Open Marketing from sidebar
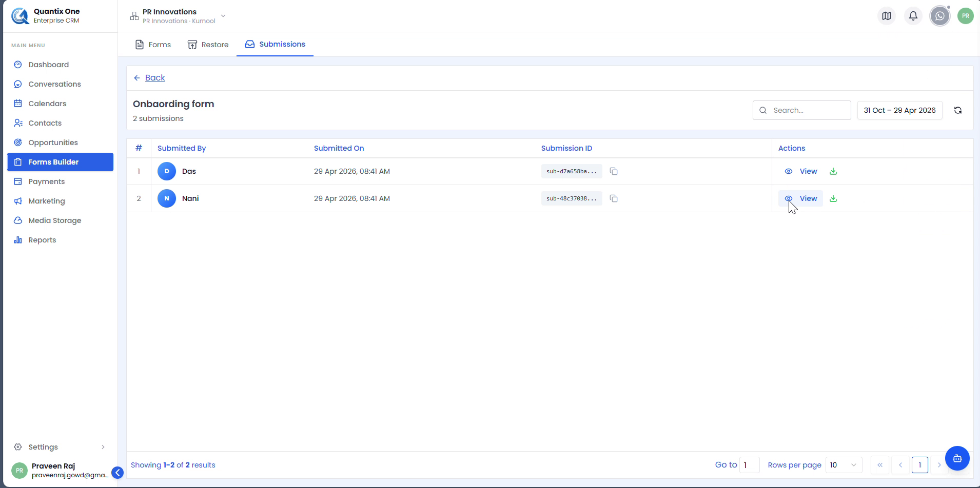Screen dimensions: 980x488 point(60,201)
